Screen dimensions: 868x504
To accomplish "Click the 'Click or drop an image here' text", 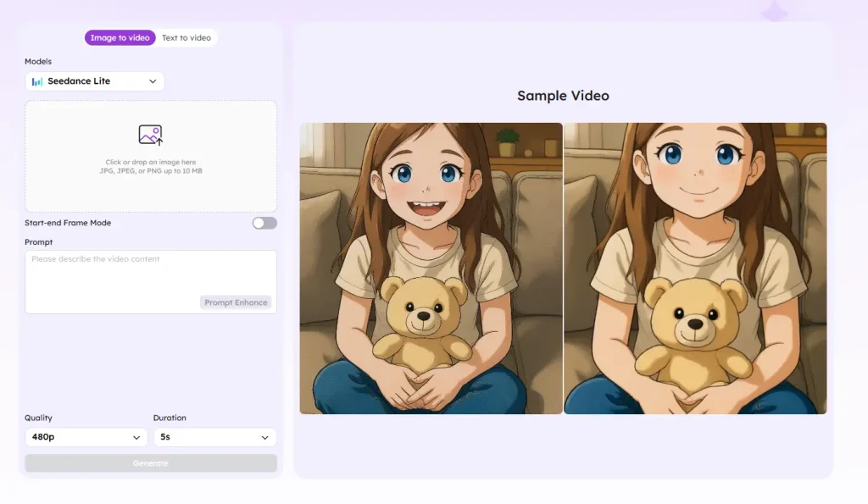I will coord(150,162).
